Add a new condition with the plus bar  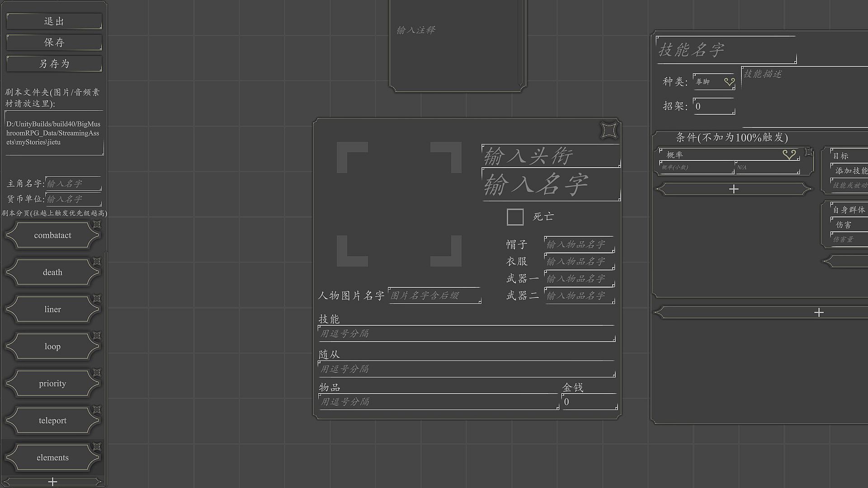click(733, 189)
